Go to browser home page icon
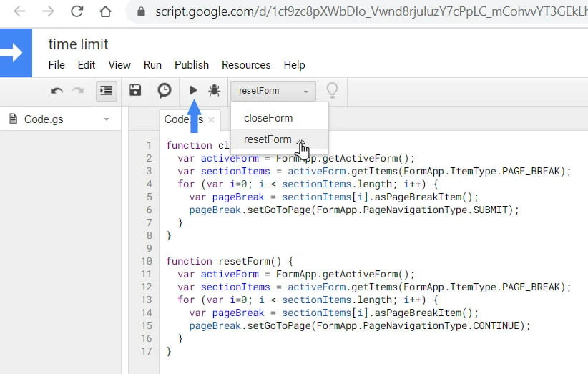The width and height of the screenshot is (588, 374). tap(105, 11)
